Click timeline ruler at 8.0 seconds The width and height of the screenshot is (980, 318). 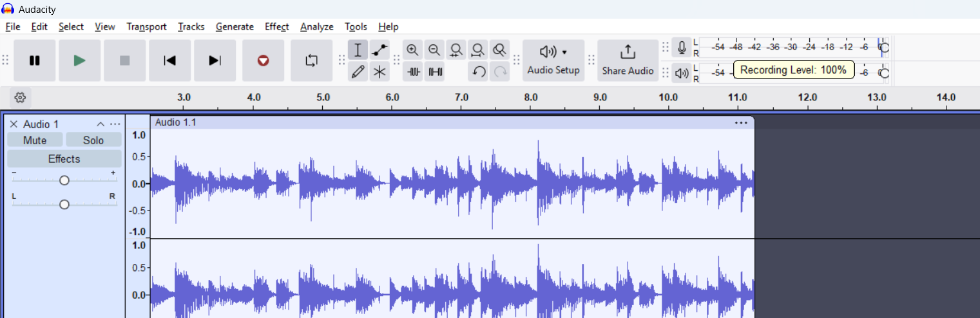pos(531,98)
